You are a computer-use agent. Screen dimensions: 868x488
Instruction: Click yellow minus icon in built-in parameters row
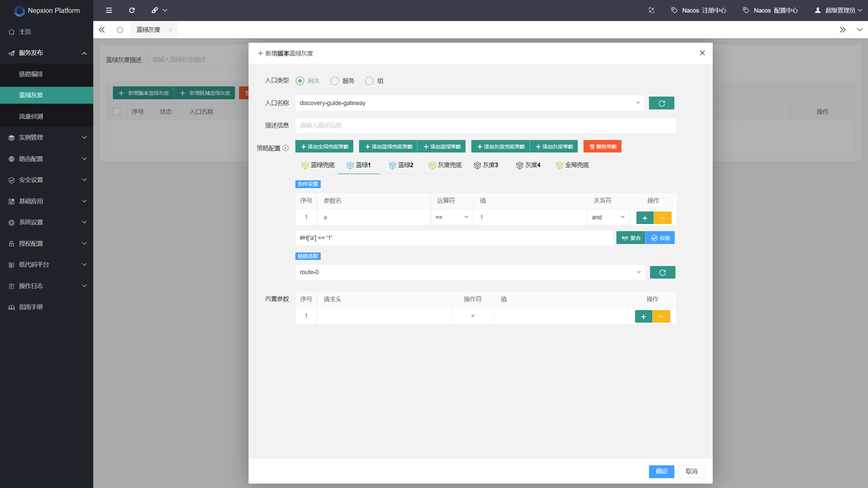(x=661, y=316)
